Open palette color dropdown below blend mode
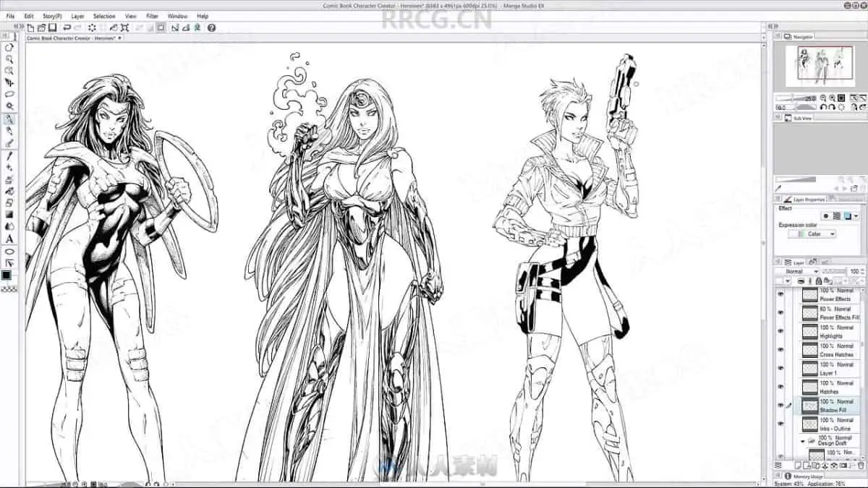 (787, 281)
